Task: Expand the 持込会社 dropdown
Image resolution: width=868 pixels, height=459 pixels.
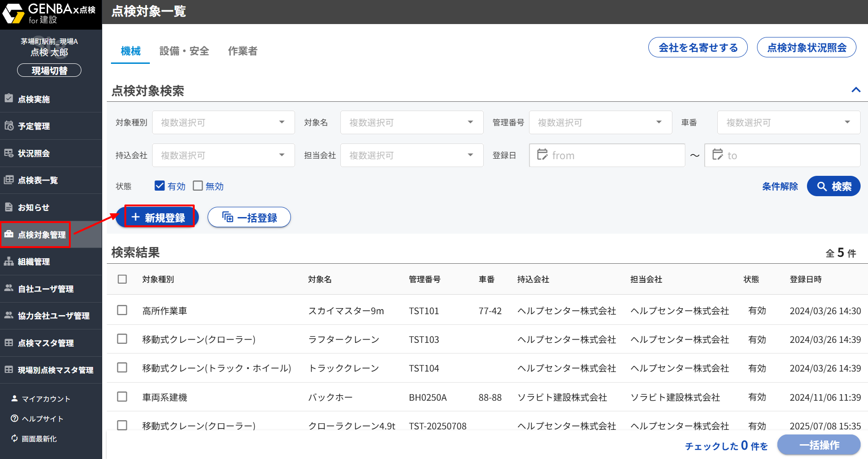Action: (x=223, y=155)
